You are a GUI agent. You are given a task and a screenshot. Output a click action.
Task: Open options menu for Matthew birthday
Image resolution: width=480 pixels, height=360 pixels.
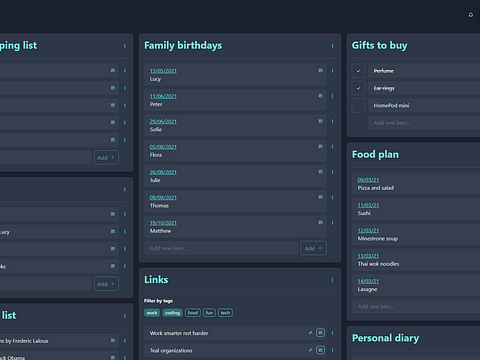pos(332,223)
